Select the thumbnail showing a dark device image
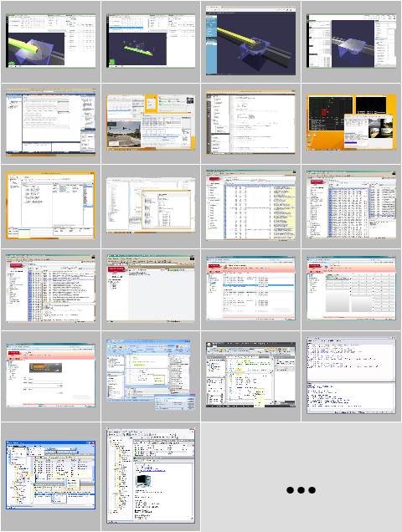The width and height of the screenshot is (402, 532). pyautogui.click(x=50, y=375)
